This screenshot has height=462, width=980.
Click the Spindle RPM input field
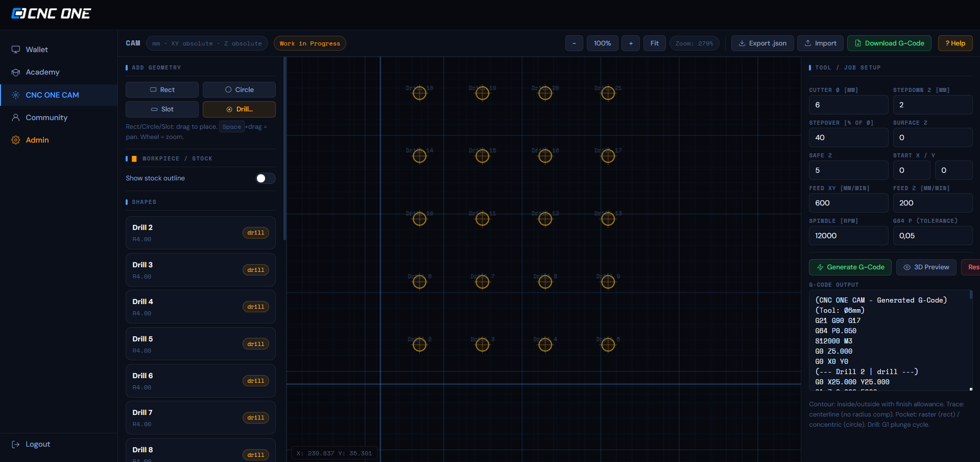(x=848, y=236)
